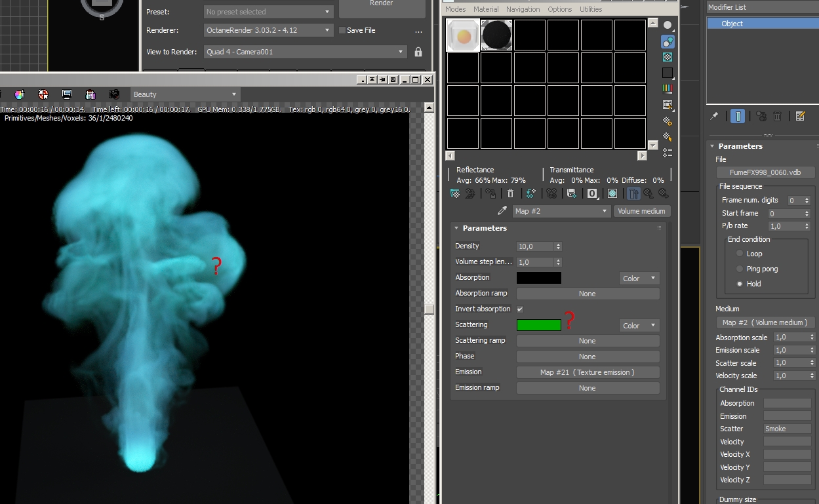Click the Volume medium type button
Image resolution: width=819 pixels, height=504 pixels.
tap(641, 211)
